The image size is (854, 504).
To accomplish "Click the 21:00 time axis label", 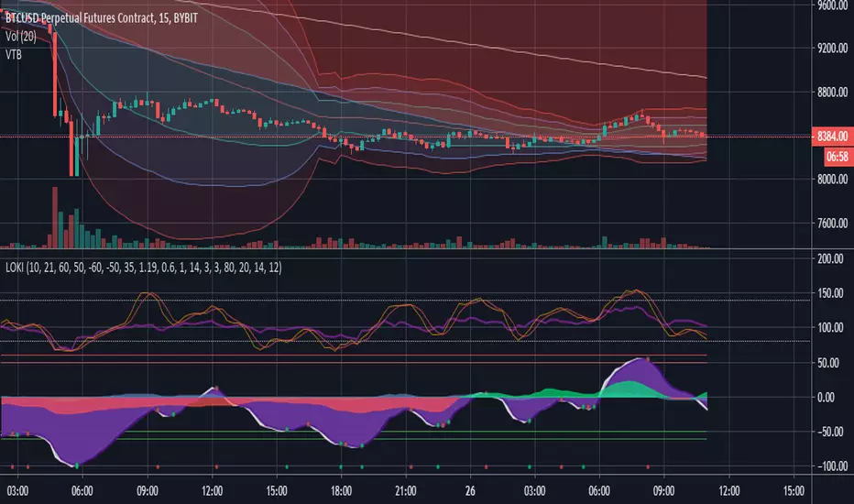I will click(x=406, y=491).
